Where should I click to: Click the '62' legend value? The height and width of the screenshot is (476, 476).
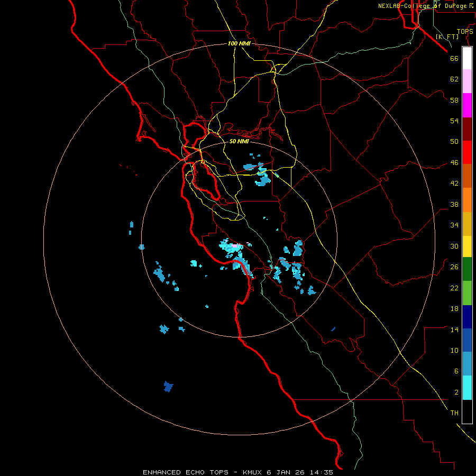[454, 79]
